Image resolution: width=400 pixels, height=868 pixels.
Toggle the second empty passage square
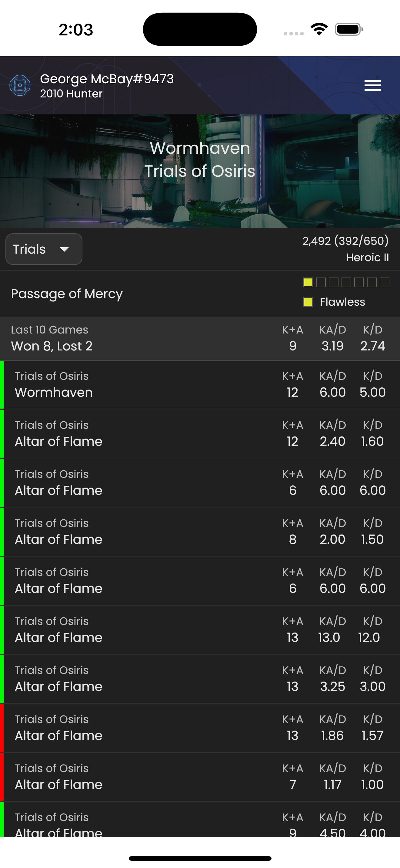(x=321, y=283)
